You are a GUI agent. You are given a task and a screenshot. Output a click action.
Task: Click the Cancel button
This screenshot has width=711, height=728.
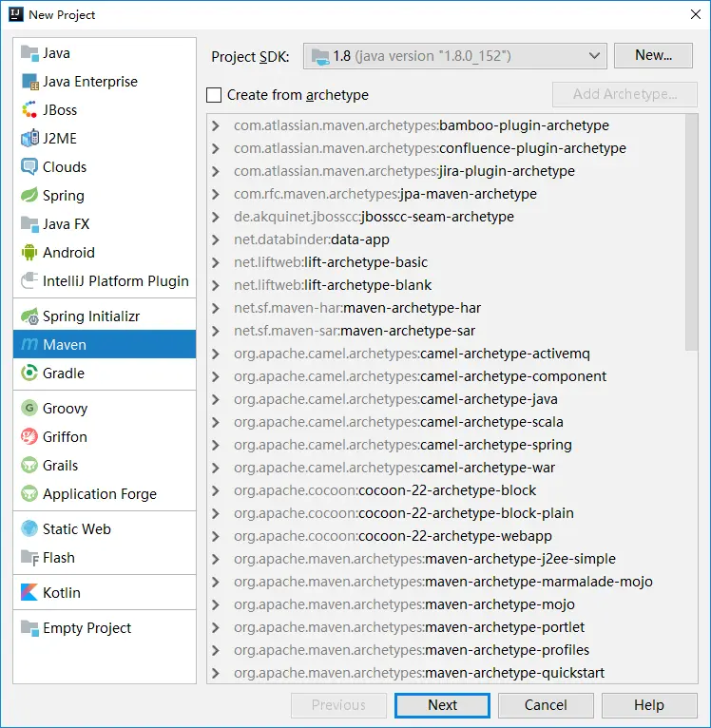pyautogui.click(x=546, y=705)
